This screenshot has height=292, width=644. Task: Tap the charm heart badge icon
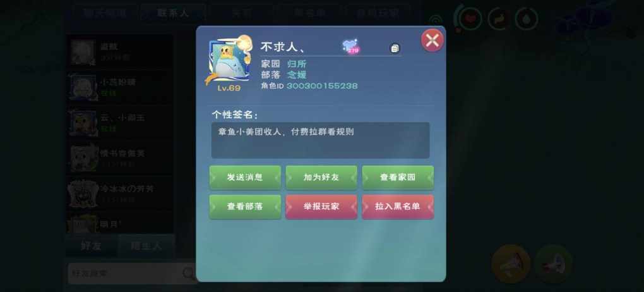pos(350,47)
